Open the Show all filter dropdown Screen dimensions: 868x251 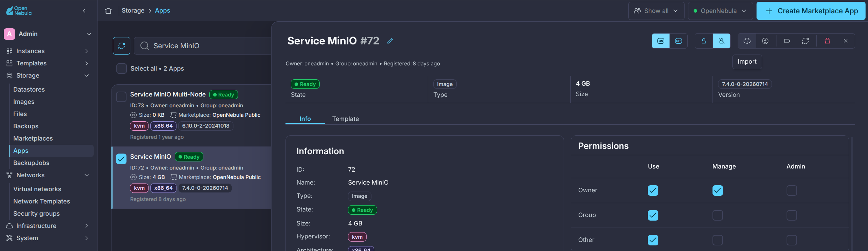coord(656,11)
